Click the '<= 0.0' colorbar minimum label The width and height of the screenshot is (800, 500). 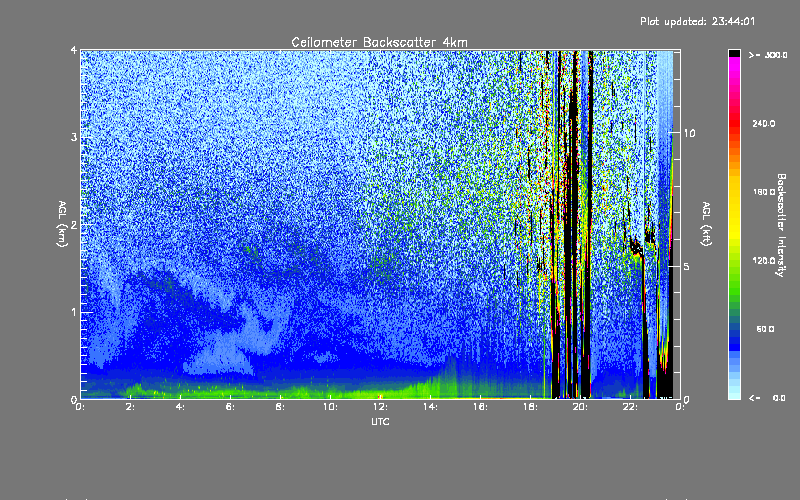click(767, 398)
